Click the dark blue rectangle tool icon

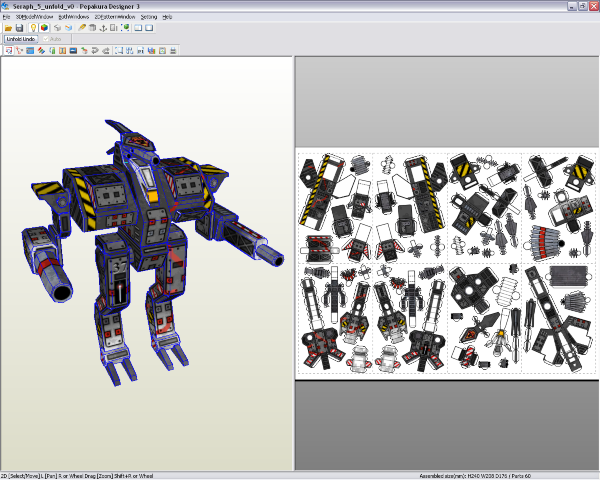(73, 51)
